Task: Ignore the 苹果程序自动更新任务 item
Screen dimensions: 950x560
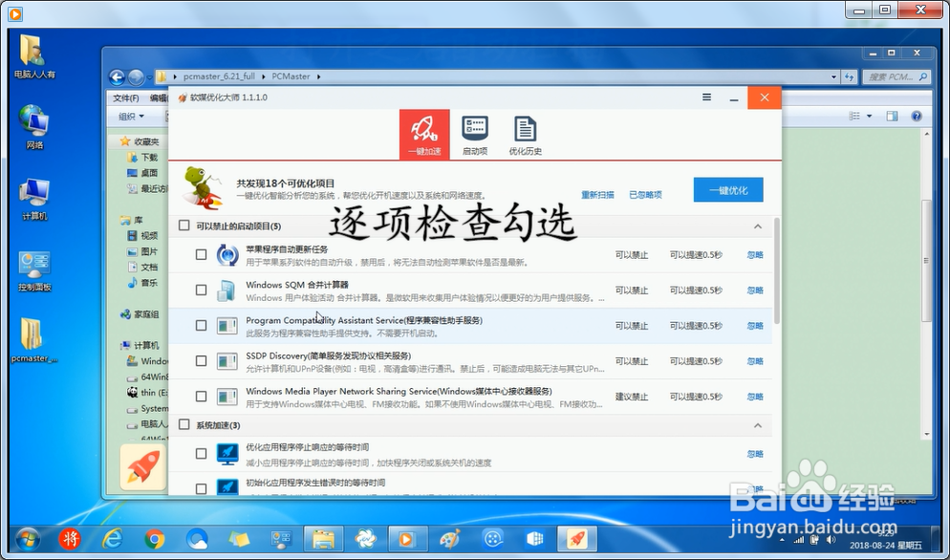Action: tap(755, 255)
